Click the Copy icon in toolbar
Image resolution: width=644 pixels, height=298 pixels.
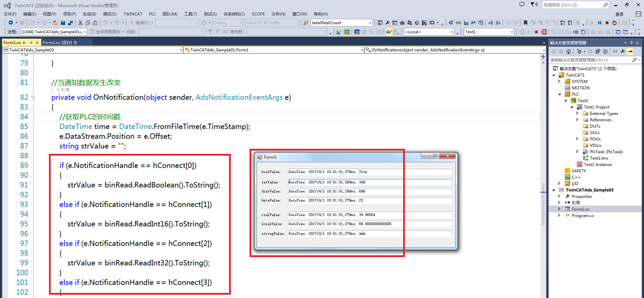(88, 23)
